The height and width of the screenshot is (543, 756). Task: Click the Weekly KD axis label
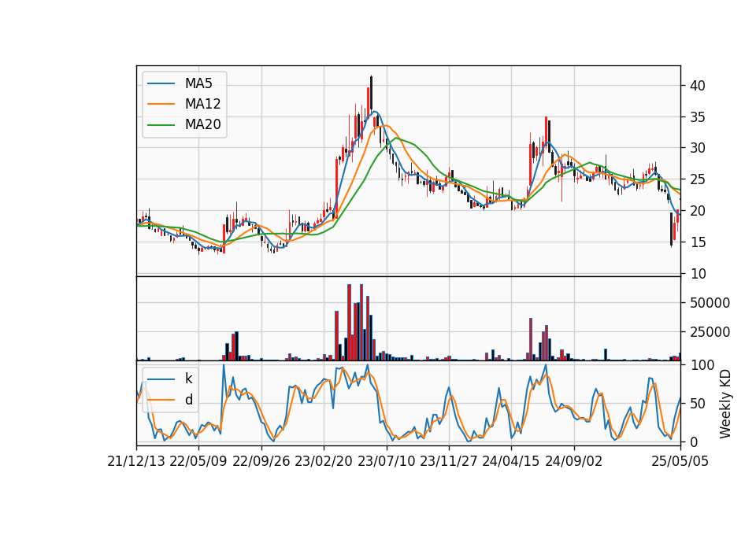point(724,404)
